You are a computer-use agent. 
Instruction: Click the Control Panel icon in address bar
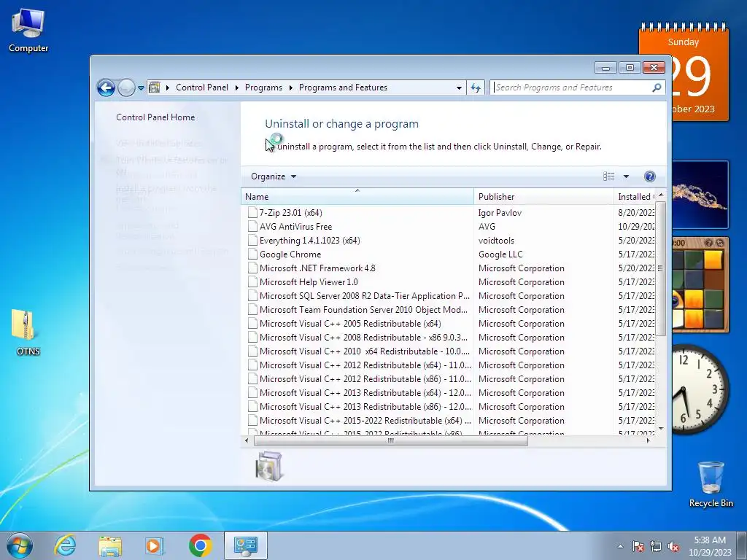[155, 87]
